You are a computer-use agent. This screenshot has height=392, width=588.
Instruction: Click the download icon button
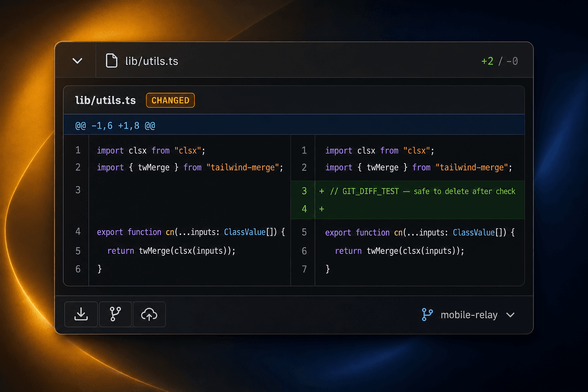click(x=81, y=314)
